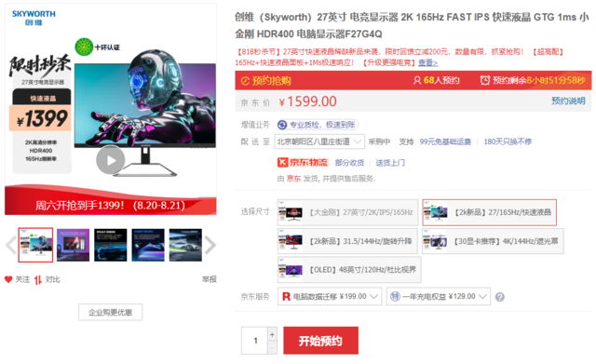Click the compare (对比) arrows icon
Screen dimensions: 596x364
[x=38, y=280]
